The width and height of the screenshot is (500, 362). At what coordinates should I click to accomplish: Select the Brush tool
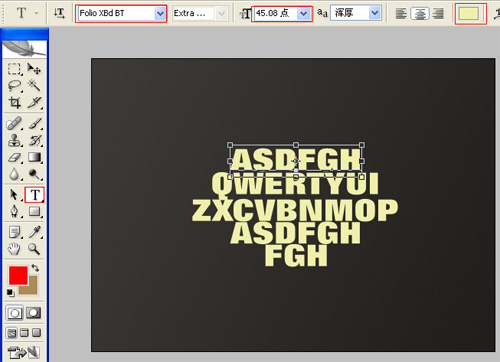[34, 124]
